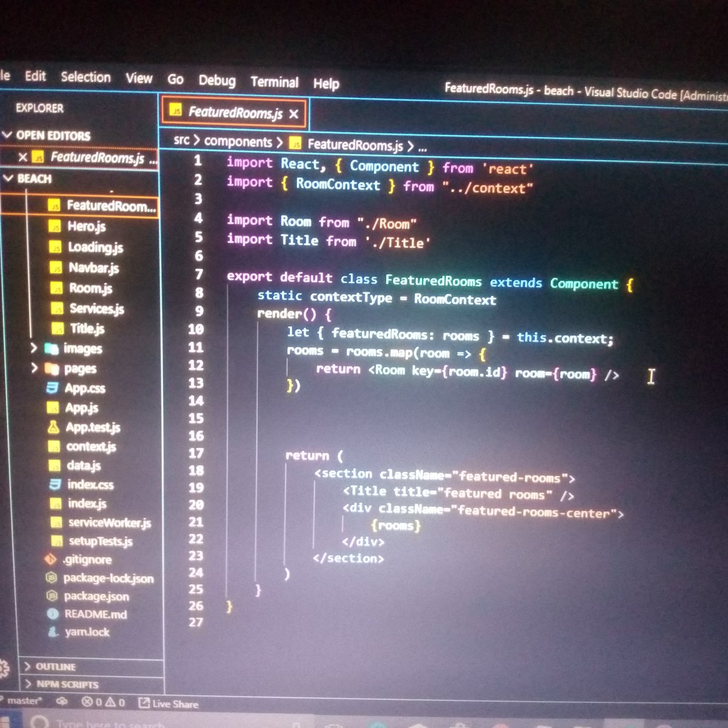Click 'src' in the breadcrumb path

(x=181, y=140)
